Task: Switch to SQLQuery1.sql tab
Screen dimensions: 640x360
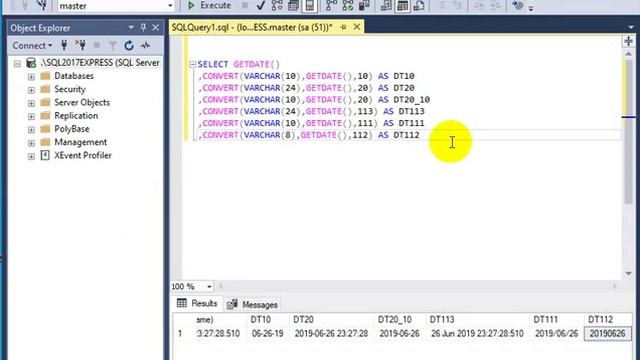Action: point(252,27)
